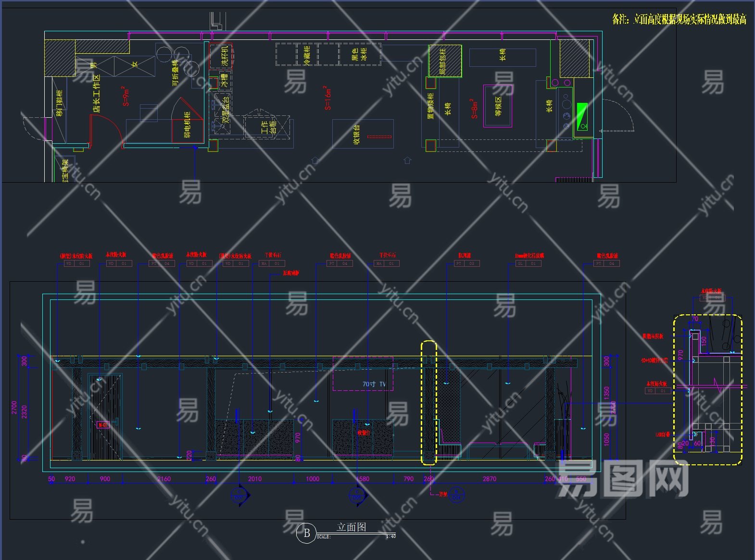Viewport: 755px width, 560px height.
Task: Select the 局部包柱 hatched column
Action: [445, 61]
